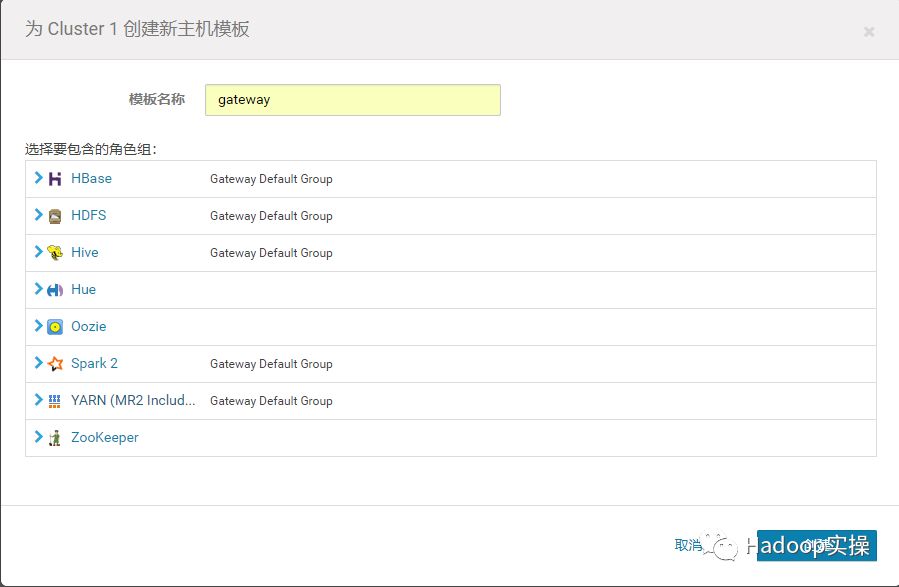Click the 取消 cancel link
This screenshot has height=587, width=899.
coord(688,545)
